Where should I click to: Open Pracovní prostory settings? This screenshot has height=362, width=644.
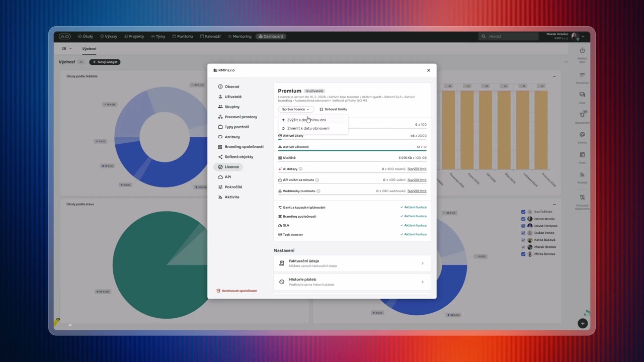pos(237,117)
